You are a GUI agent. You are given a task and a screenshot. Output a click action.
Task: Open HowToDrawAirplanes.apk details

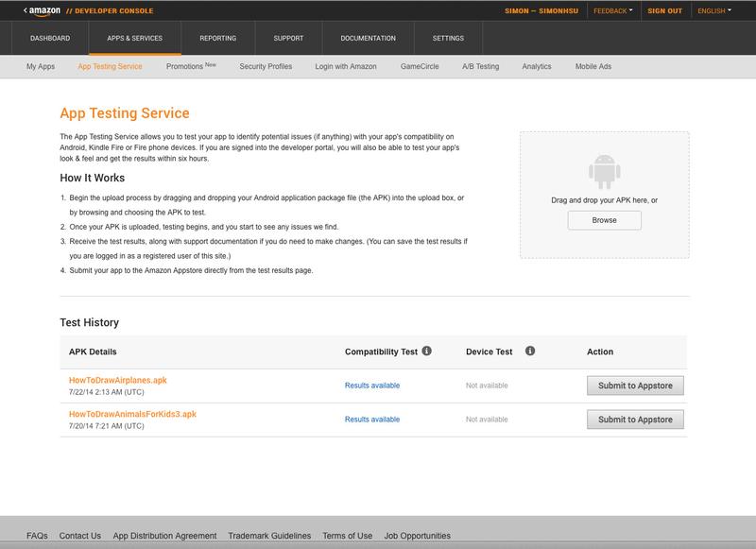[117, 380]
